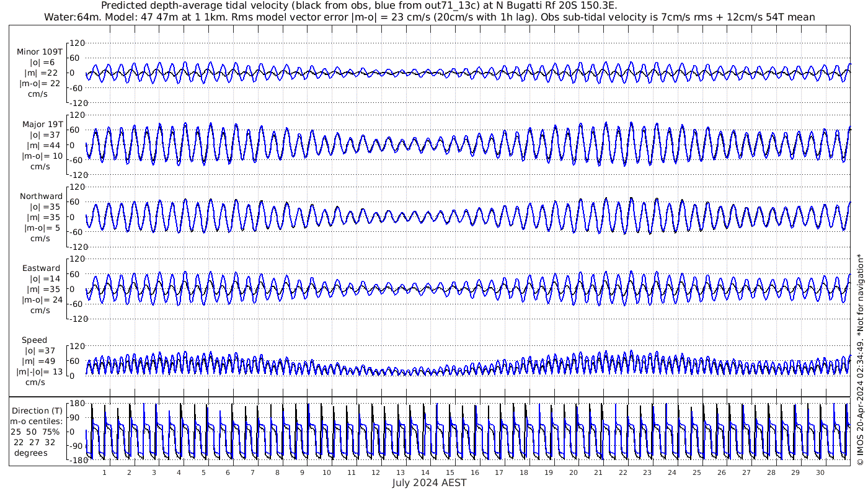Click the 'Direction (T)' panel label

coord(37,410)
